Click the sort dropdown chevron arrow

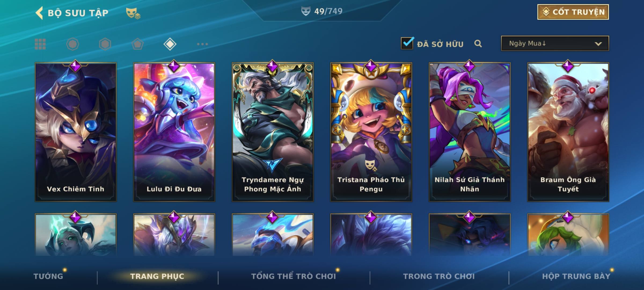click(x=598, y=44)
